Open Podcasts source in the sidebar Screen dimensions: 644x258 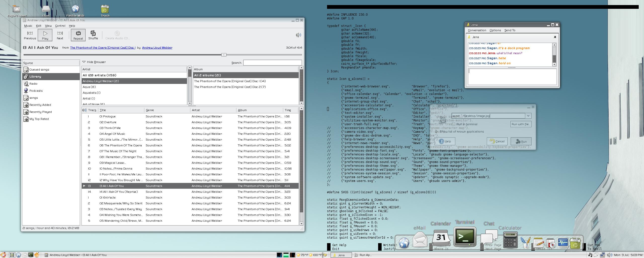51,91
